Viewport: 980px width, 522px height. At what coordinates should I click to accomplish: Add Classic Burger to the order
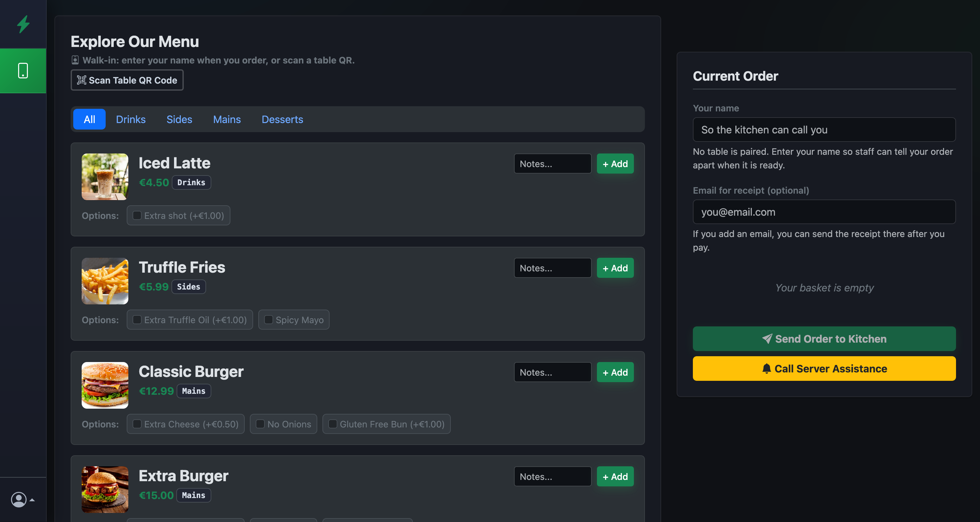coord(615,372)
